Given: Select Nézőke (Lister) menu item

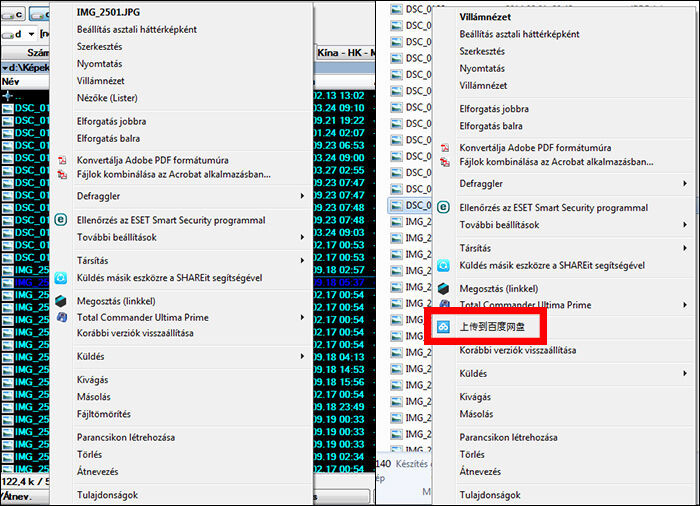Looking at the screenshot, I should 107,98.
